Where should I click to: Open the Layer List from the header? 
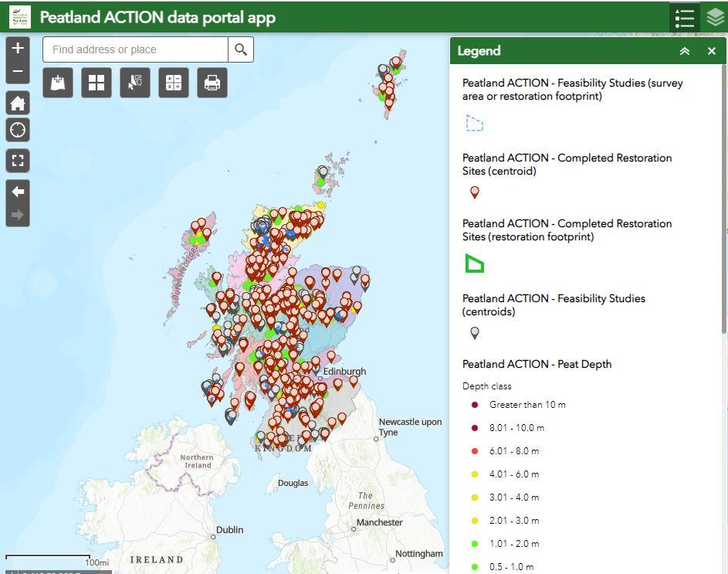click(x=715, y=18)
